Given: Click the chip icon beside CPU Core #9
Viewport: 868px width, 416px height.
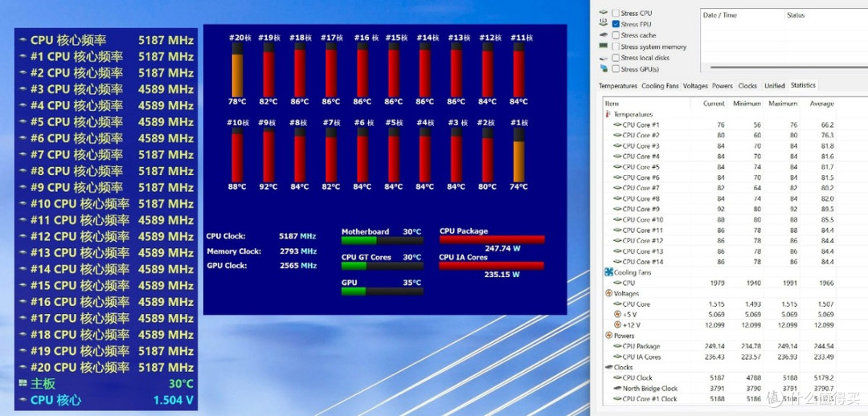Looking at the screenshot, I should pos(617,209).
